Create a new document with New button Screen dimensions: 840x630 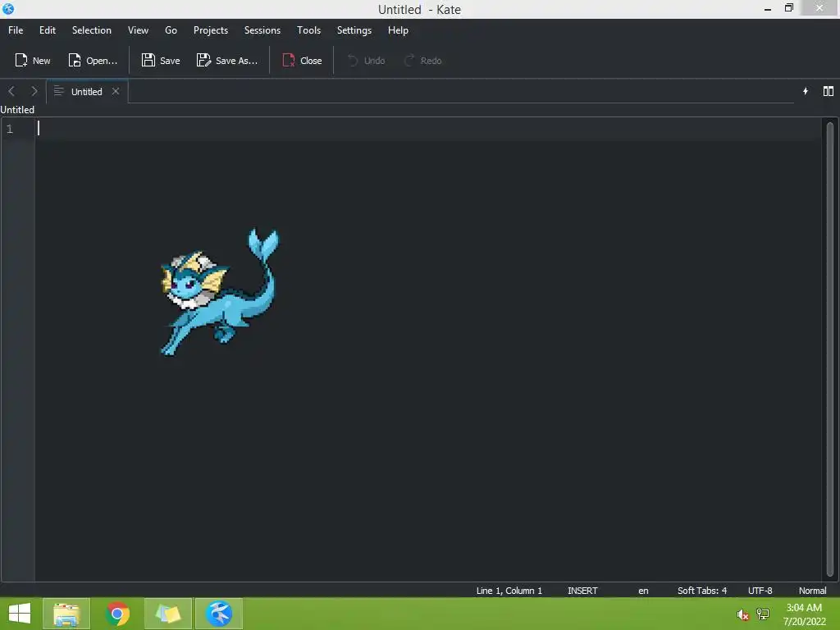tap(33, 61)
